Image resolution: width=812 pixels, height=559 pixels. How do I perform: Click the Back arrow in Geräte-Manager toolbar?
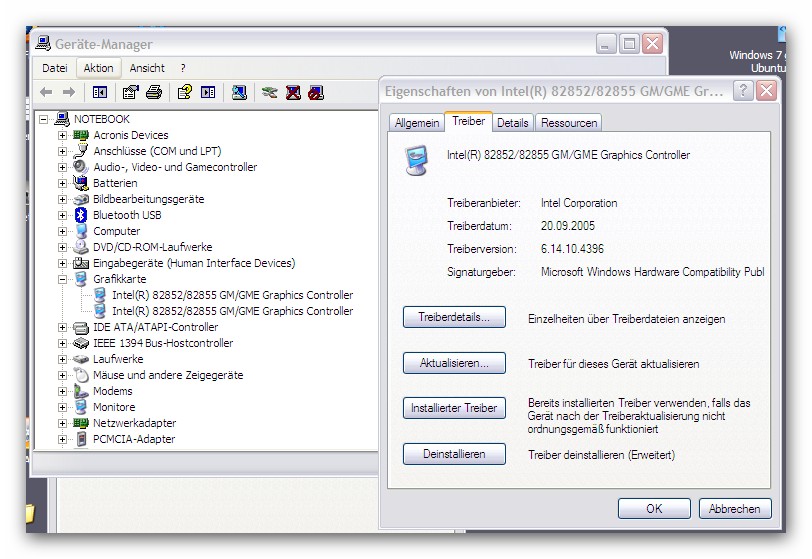click(x=46, y=92)
